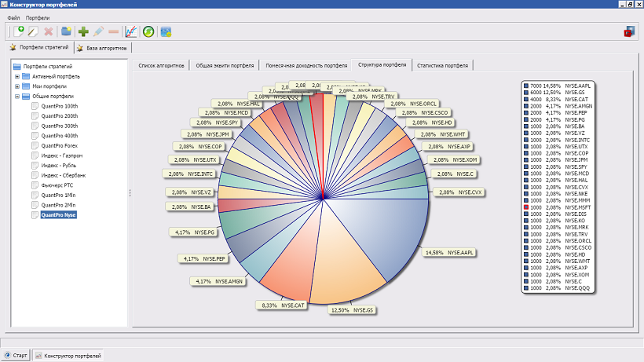The height and width of the screenshot is (362, 644).
Task: Expand the Активный портфель tree node
Action: pyautogui.click(x=16, y=77)
